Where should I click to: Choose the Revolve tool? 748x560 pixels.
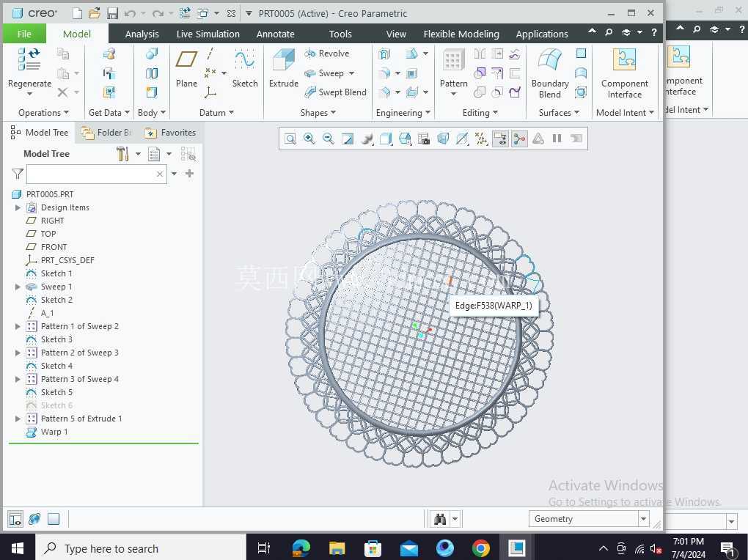[327, 54]
